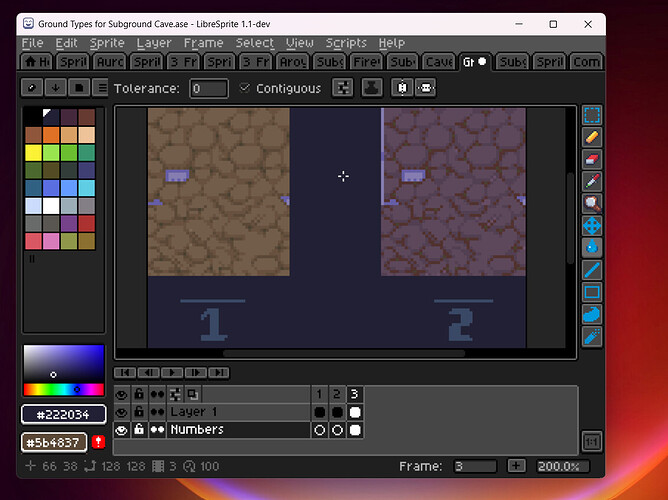Open the Scripts menu

coord(346,43)
